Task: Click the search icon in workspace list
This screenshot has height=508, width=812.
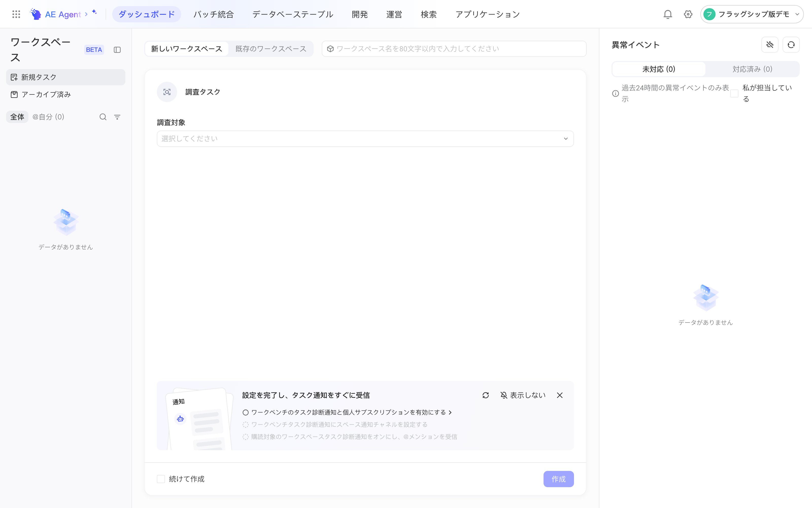Action: (103, 117)
